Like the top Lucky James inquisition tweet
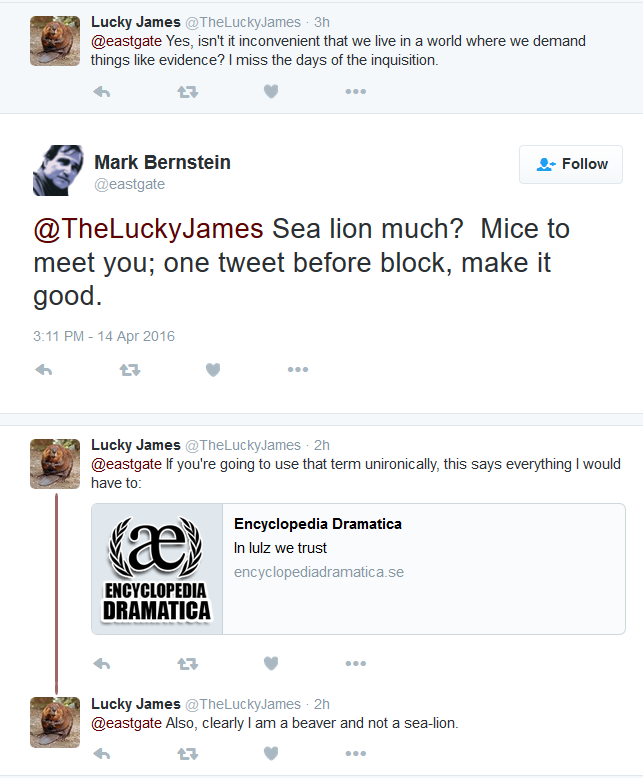Viewport: 643px width, 778px height. point(271,92)
